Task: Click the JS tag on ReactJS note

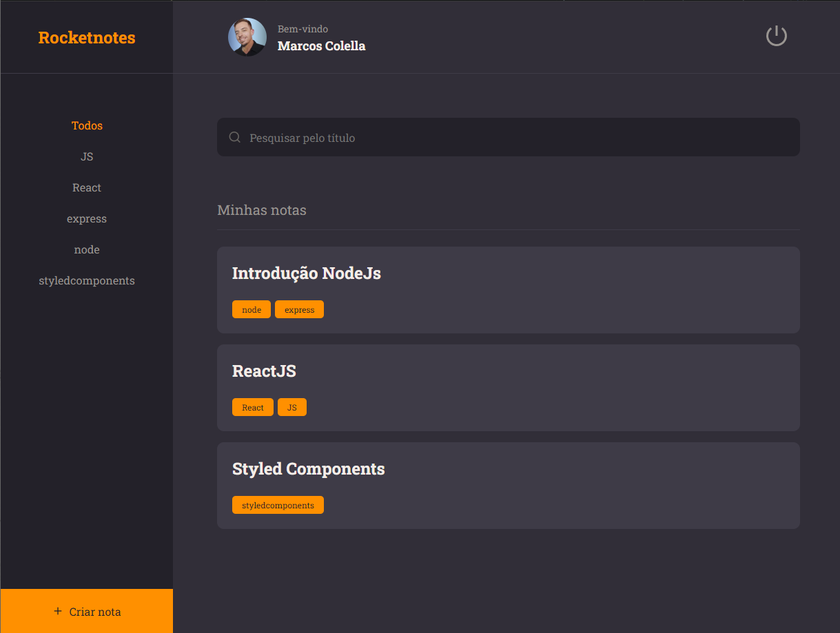Action: pos(292,407)
